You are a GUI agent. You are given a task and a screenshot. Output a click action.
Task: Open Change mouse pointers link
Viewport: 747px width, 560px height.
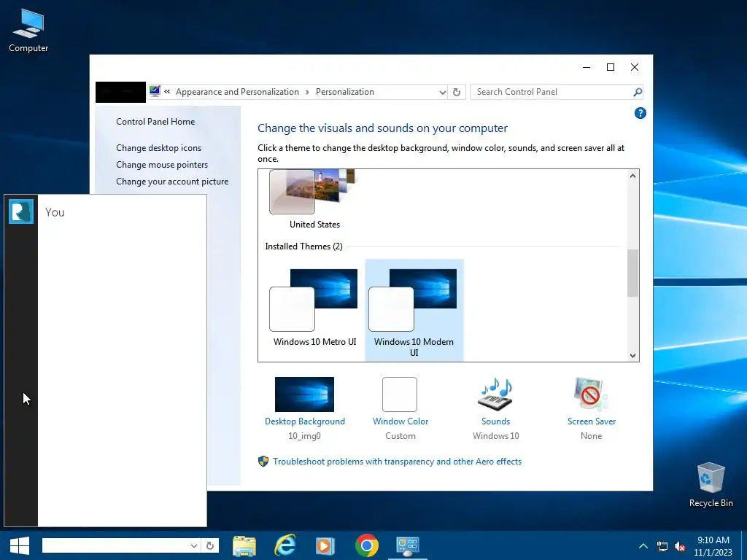[162, 164]
